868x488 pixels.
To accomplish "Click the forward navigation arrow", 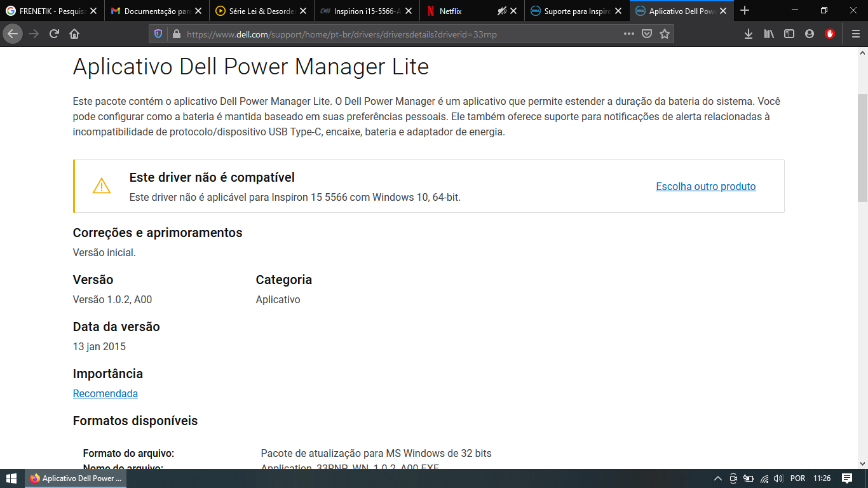I will click(34, 34).
